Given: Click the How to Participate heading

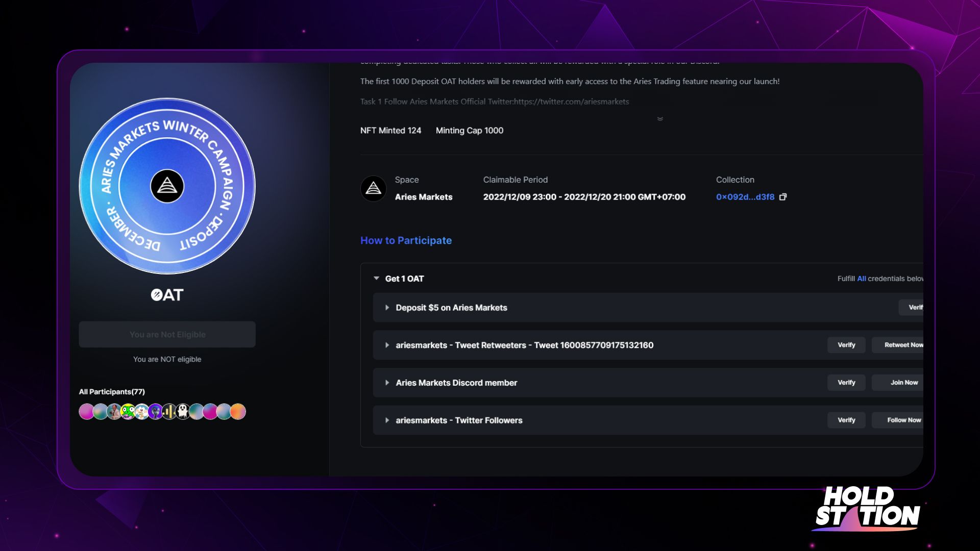Looking at the screenshot, I should click(x=406, y=240).
